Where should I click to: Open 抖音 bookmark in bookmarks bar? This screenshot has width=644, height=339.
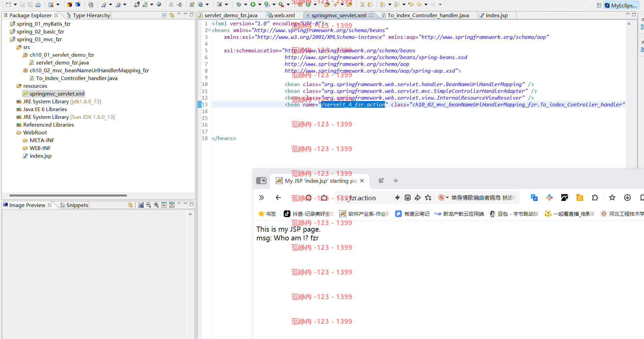click(309, 214)
